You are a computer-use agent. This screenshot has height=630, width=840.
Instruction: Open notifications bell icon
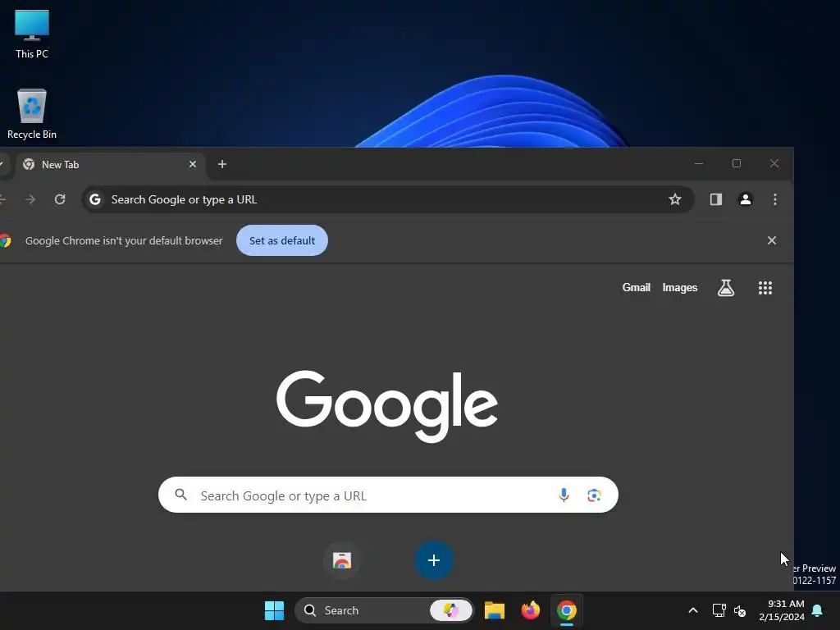coord(818,610)
